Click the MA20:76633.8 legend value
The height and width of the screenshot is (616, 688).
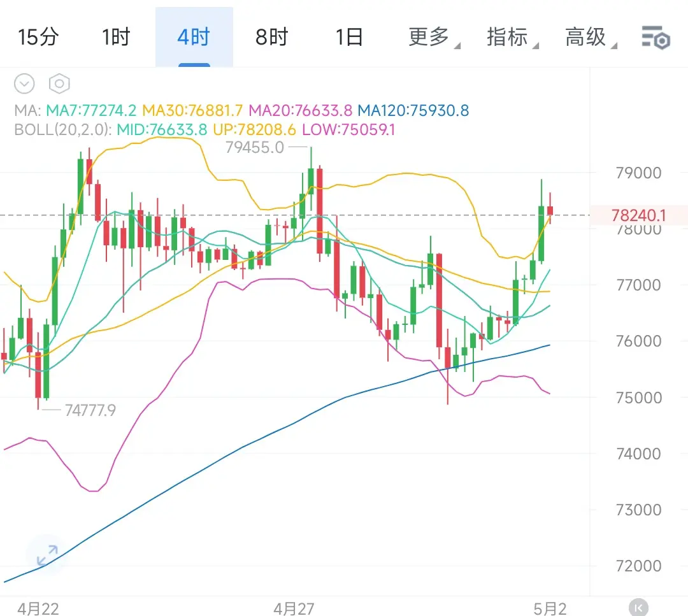pos(300,110)
